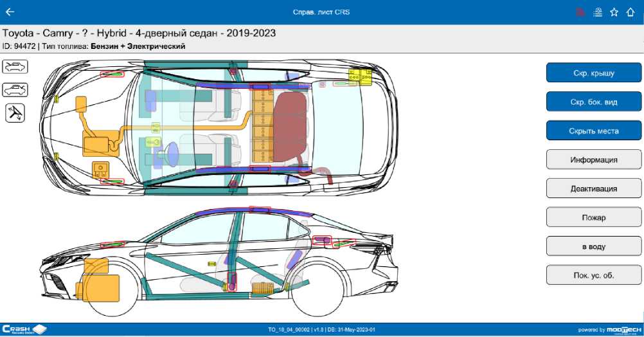Click the hood open car icon
Viewport: 644px width, 337px height.
point(15,66)
